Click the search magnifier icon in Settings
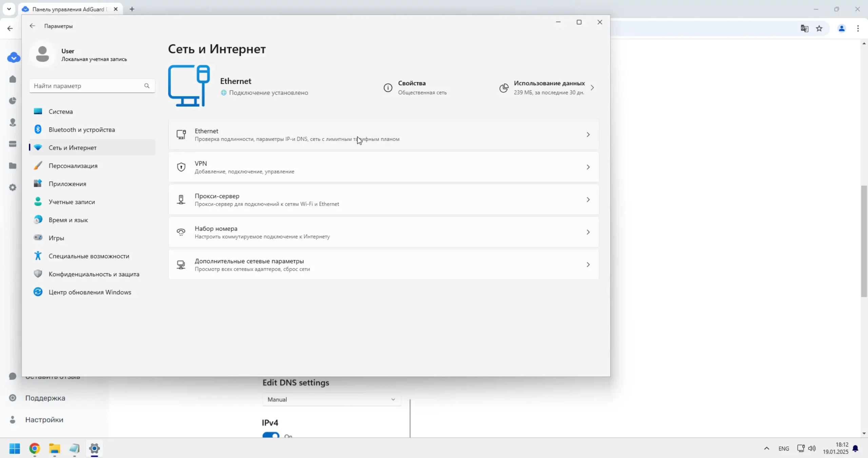Image resolution: width=868 pixels, height=458 pixels. click(147, 86)
